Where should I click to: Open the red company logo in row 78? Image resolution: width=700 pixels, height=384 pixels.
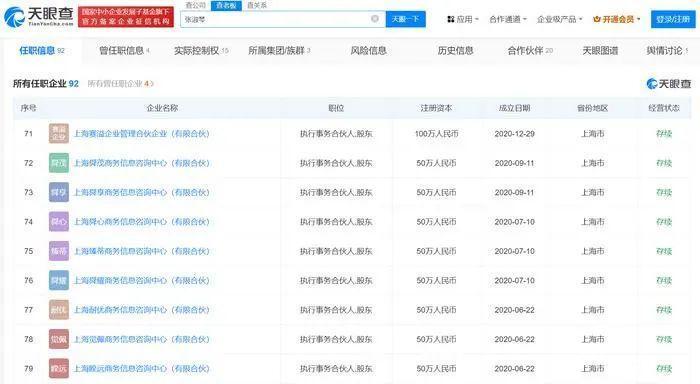click(59, 339)
